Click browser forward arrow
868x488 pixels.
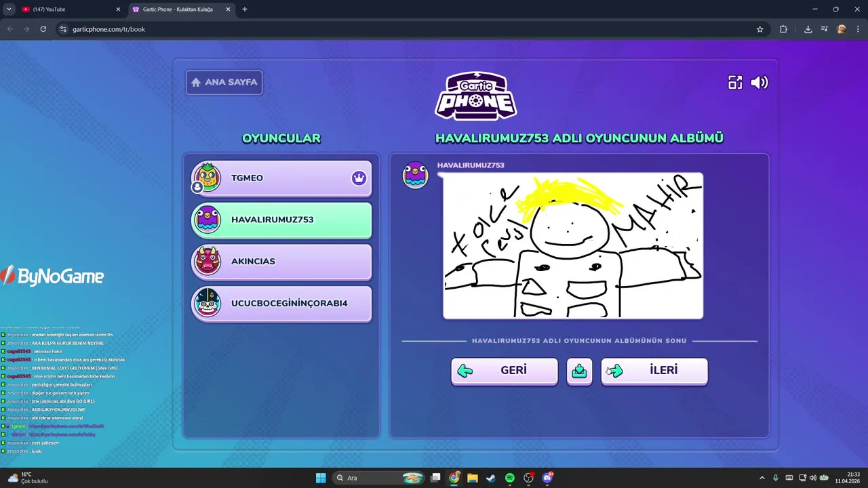(26, 29)
